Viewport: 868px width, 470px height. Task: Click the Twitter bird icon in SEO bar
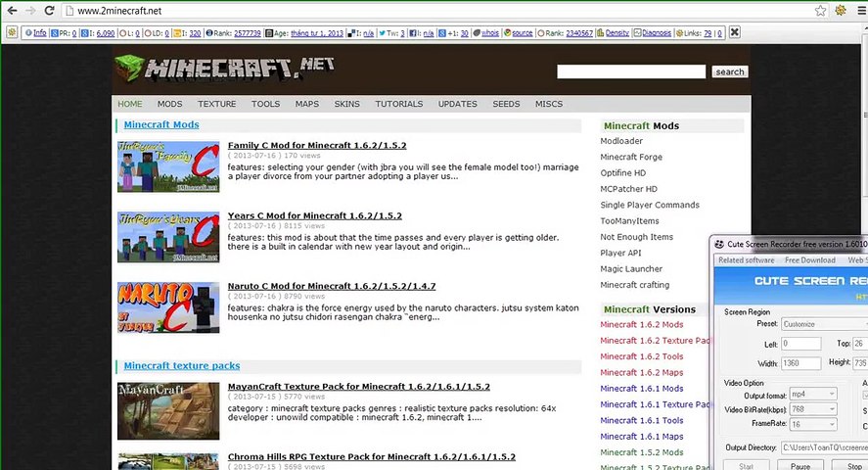382,33
